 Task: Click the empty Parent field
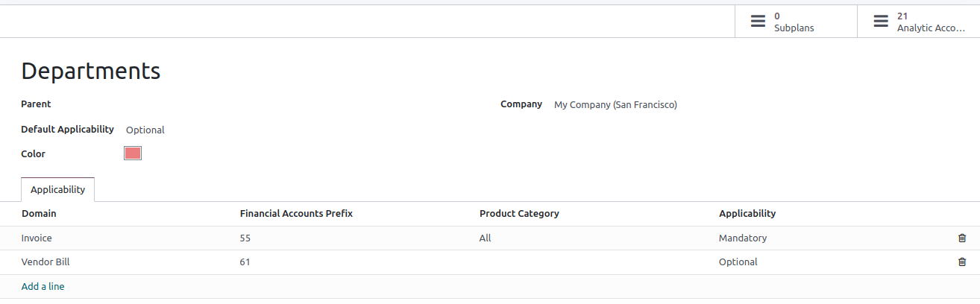(x=224, y=105)
